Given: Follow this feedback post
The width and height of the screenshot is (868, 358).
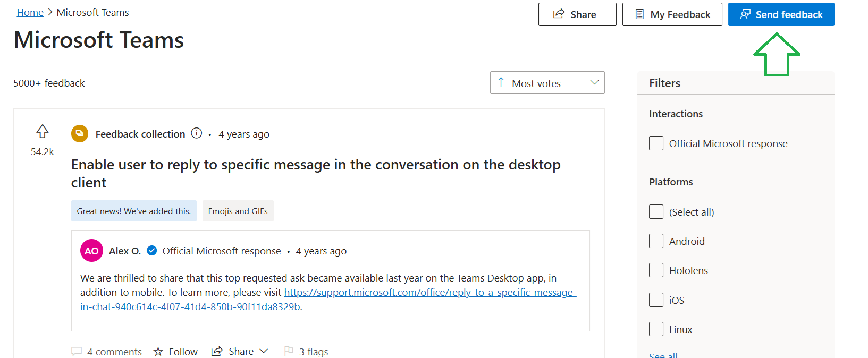Looking at the screenshot, I should pos(175,352).
